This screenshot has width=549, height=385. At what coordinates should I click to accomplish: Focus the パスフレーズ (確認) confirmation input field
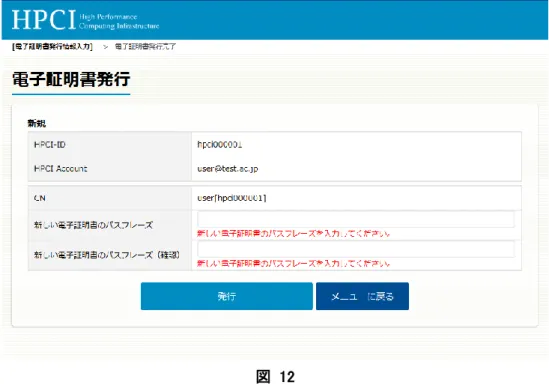pos(356,249)
